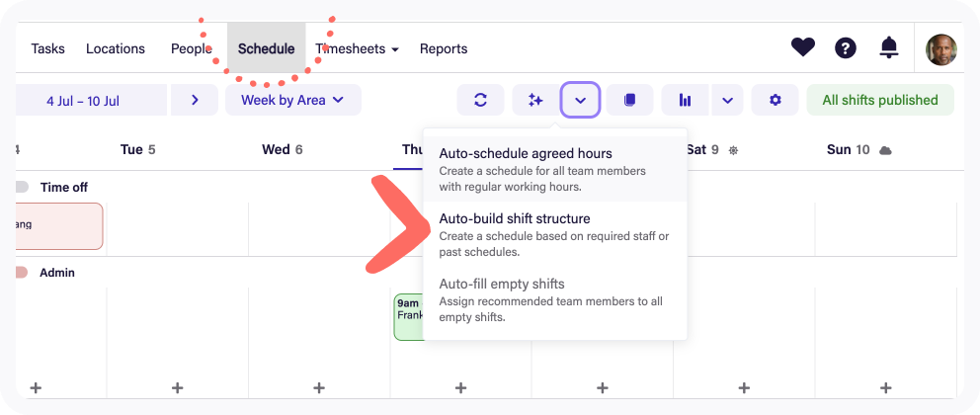Select the Sat 9 column header
Screen dimensions: 980x415
(x=703, y=150)
